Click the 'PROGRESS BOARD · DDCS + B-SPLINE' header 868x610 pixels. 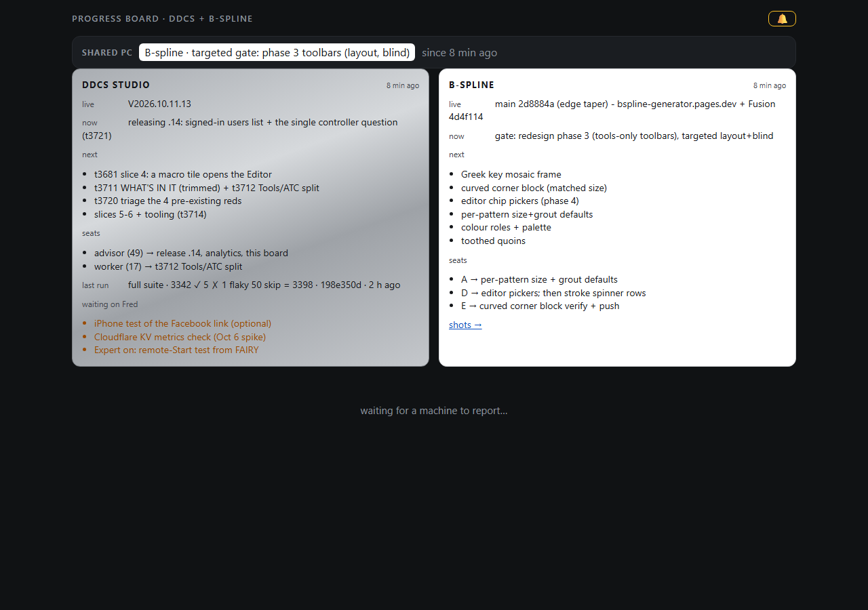(162, 19)
